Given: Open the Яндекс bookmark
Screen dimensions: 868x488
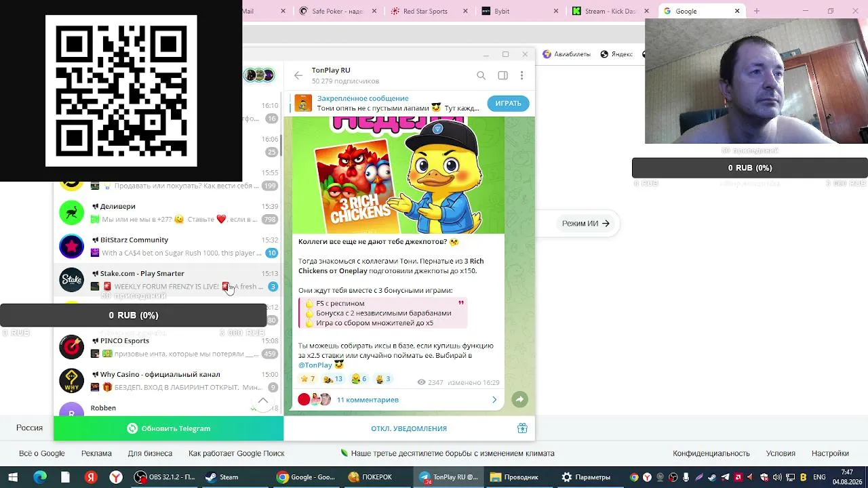Looking at the screenshot, I should point(616,54).
